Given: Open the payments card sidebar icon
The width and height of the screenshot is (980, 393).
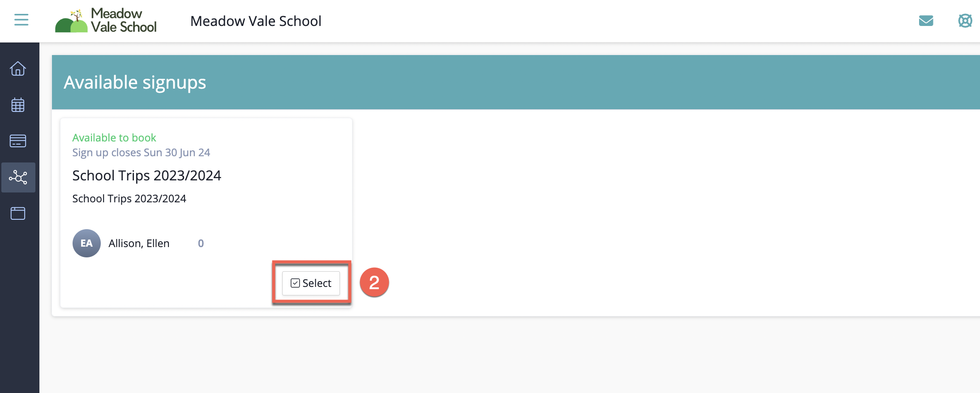Looking at the screenshot, I should (x=18, y=141).
